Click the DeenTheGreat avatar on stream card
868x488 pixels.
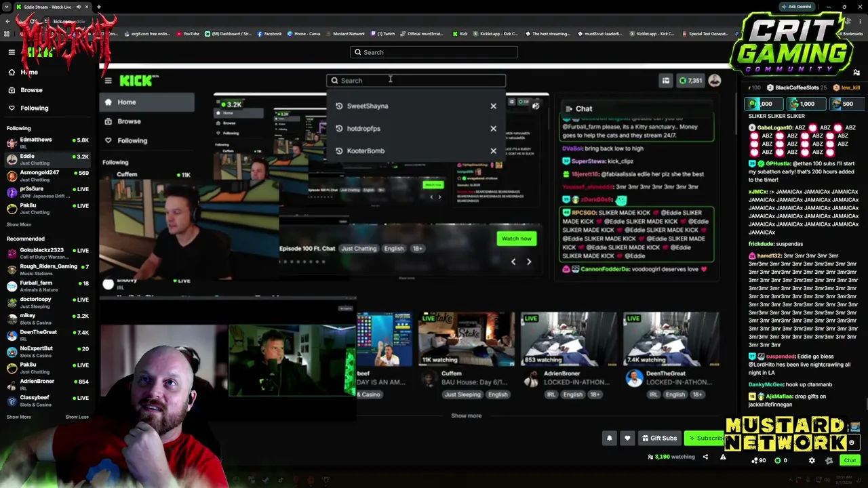[634, 378]
